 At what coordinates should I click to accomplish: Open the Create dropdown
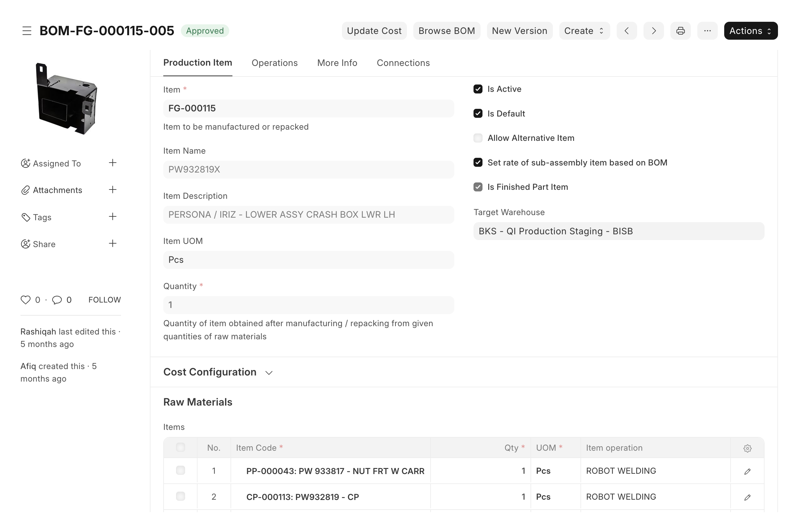(x=584, y=31)
